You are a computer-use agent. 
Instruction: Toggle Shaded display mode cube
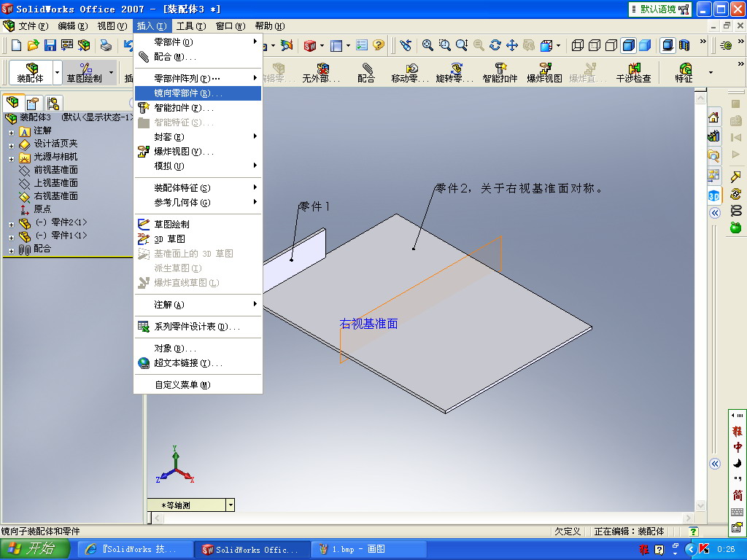pyautogui.click(x=645, y=45)
